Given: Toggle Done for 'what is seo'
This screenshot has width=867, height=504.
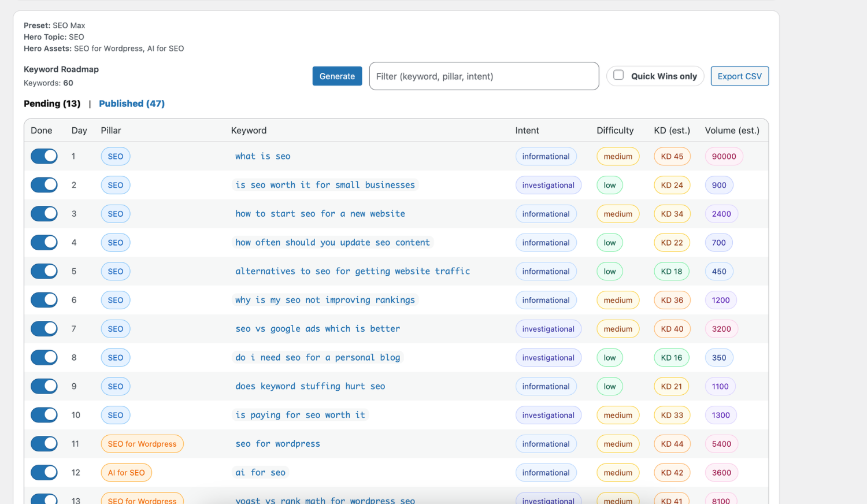Looking at the screenshot, I should click(44, 156).
